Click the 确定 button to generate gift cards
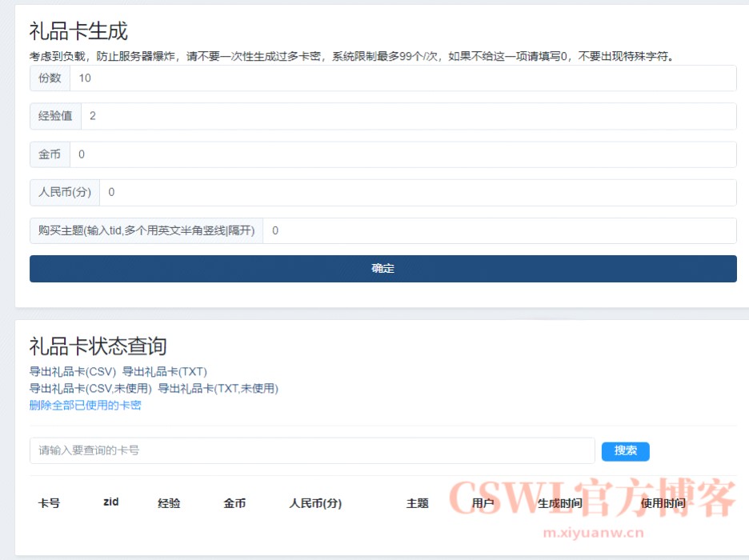The image size is (749, 560). click(x=383, y=268)
